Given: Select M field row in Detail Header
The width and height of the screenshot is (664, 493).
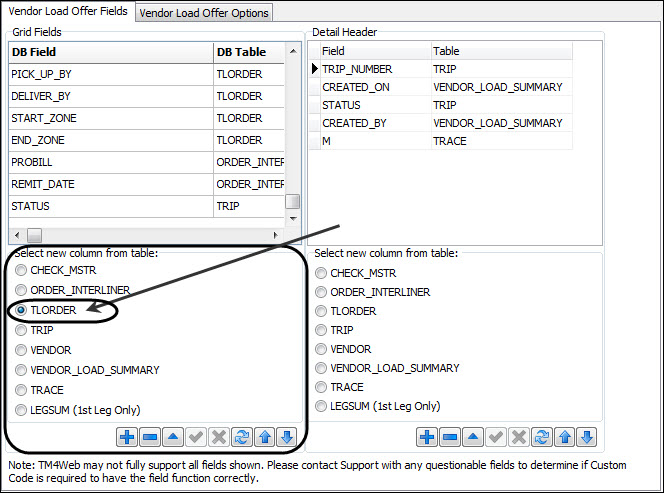Looking at the screenshot, I should 441,141.
